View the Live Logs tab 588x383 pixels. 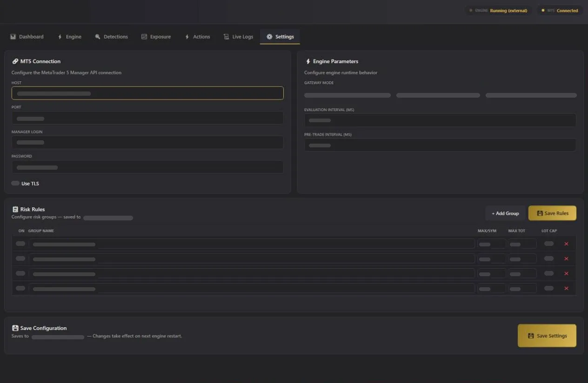click(x=238, y=37)
